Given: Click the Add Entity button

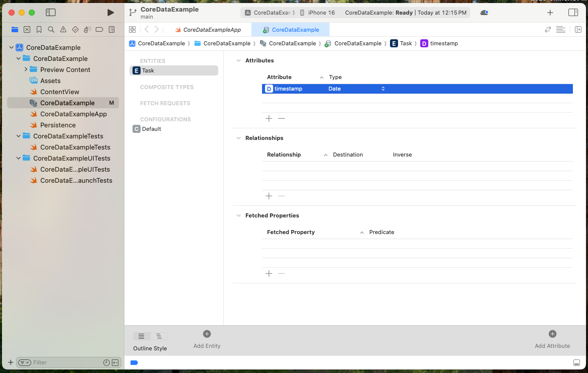Looking at the screenshot, I should [x=207, y=339].
